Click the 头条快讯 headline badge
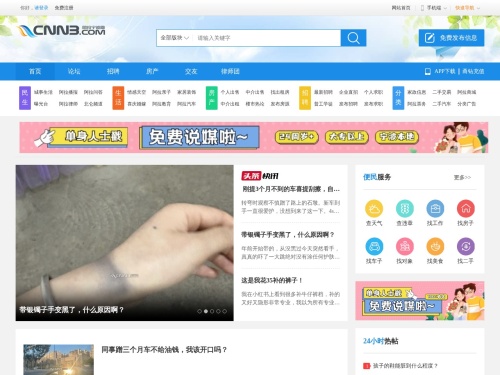 pyautogui.click(x=260, y=176)
